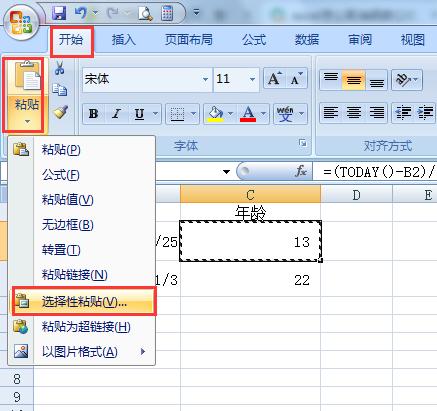The width and height of the screenshot is (437, 411).
Task: Click the orientation text rotation icon
Action: [x=407, y=80]
